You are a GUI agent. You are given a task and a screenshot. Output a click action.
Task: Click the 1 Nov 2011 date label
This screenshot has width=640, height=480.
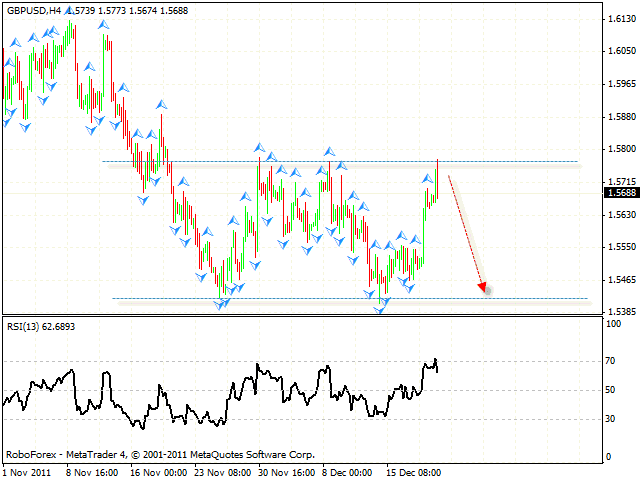click(x=26, y=471)
